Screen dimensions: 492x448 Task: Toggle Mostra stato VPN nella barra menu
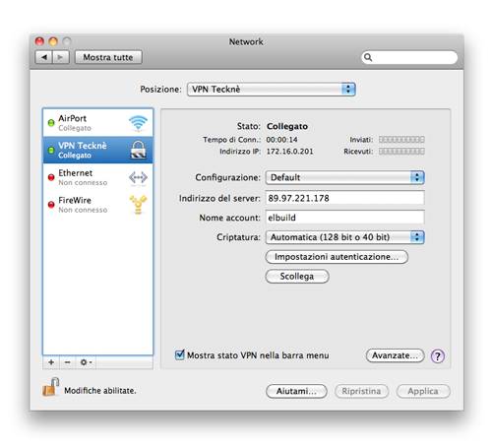180,354
